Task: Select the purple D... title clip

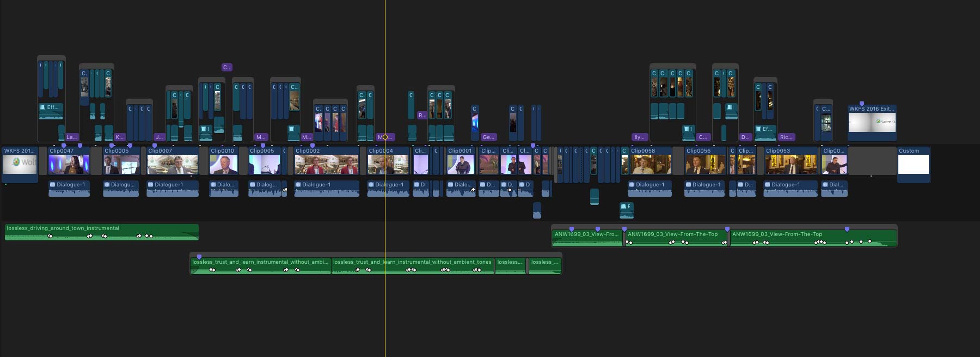Action: click(x=745, y=137)
